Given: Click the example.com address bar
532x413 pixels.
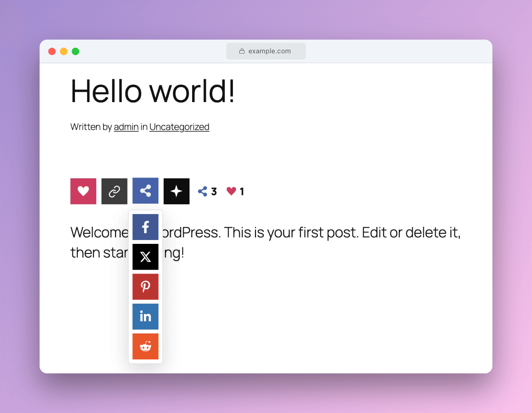Looking at the screenshot, I should pyautogui.click(x=266, y=51).
